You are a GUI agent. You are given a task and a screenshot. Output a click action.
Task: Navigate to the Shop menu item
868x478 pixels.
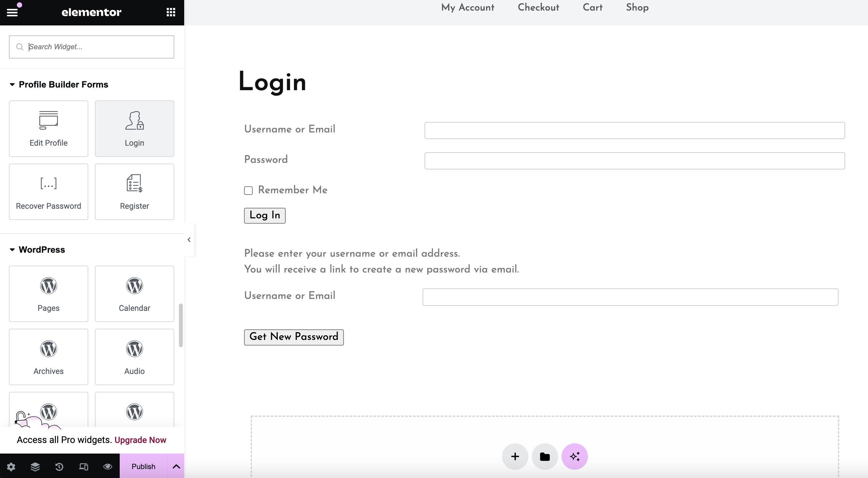tap(637, 7)
